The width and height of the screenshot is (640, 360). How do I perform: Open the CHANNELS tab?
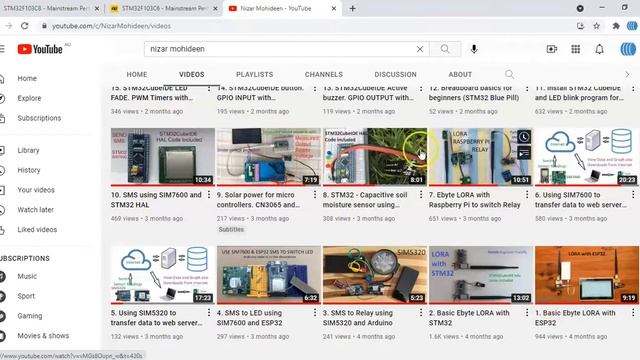(x=324, y=74)
